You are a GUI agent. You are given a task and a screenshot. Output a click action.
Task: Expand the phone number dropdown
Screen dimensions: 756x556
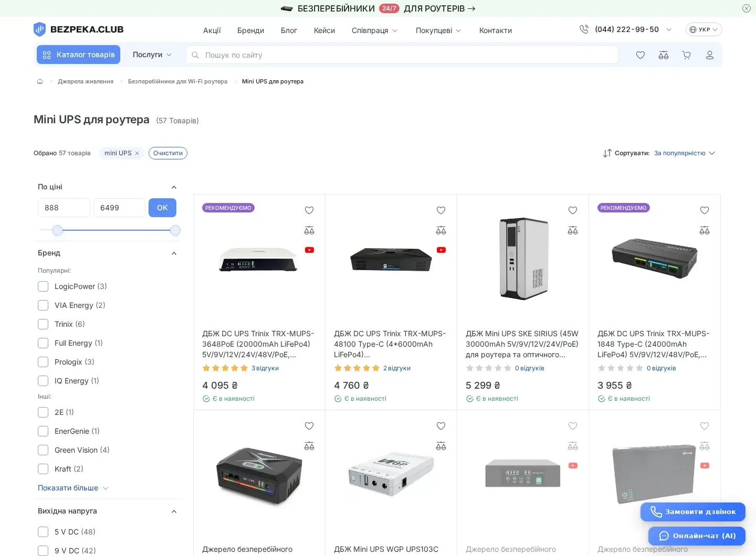[669, 29]
